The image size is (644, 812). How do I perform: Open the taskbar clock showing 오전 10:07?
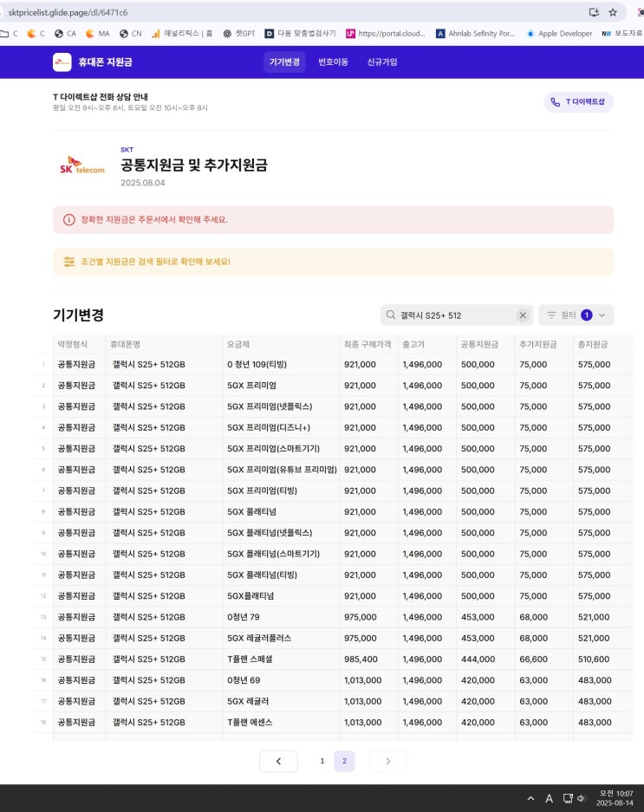click(x=615, y=798)
